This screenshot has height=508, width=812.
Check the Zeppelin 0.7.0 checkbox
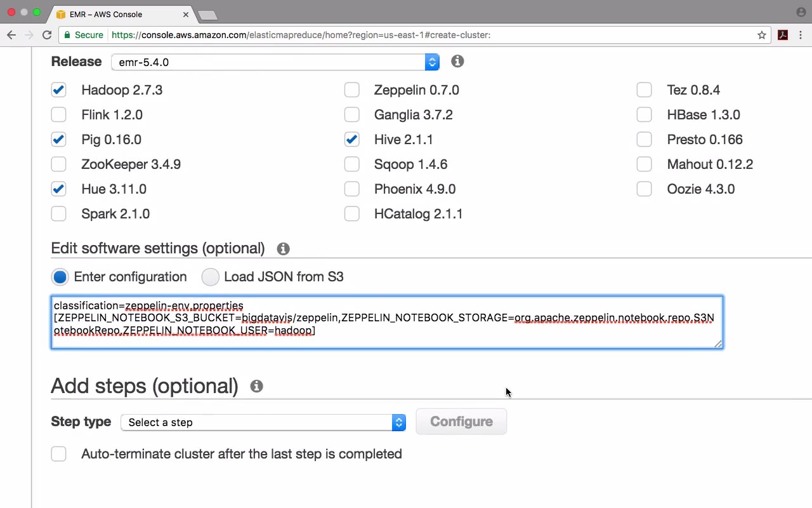click(x=351, y=90)
